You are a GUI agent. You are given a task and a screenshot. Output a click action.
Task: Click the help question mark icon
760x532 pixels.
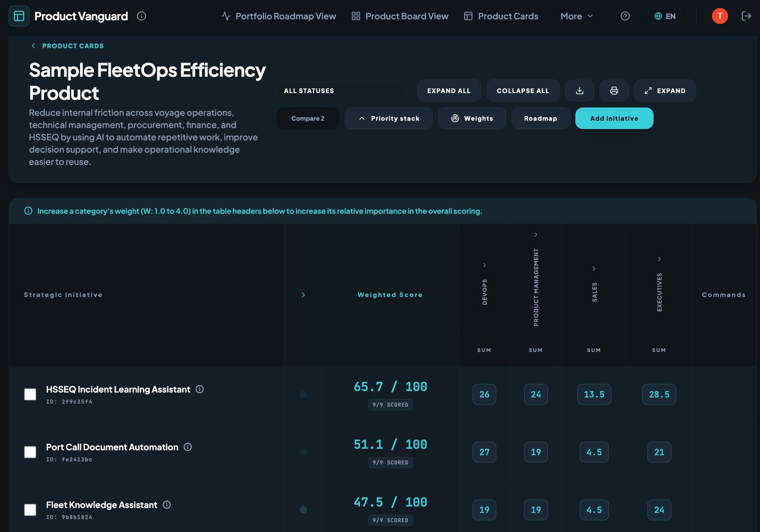point(625,16)
